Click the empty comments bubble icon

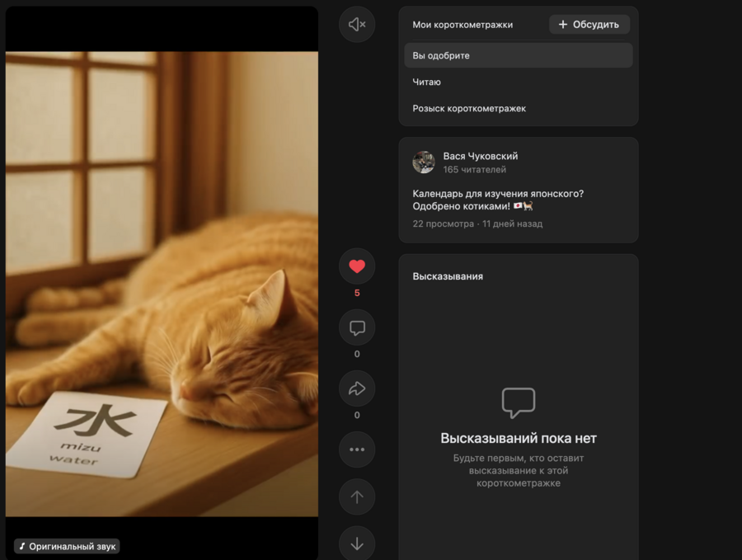[x=519, y=402]
